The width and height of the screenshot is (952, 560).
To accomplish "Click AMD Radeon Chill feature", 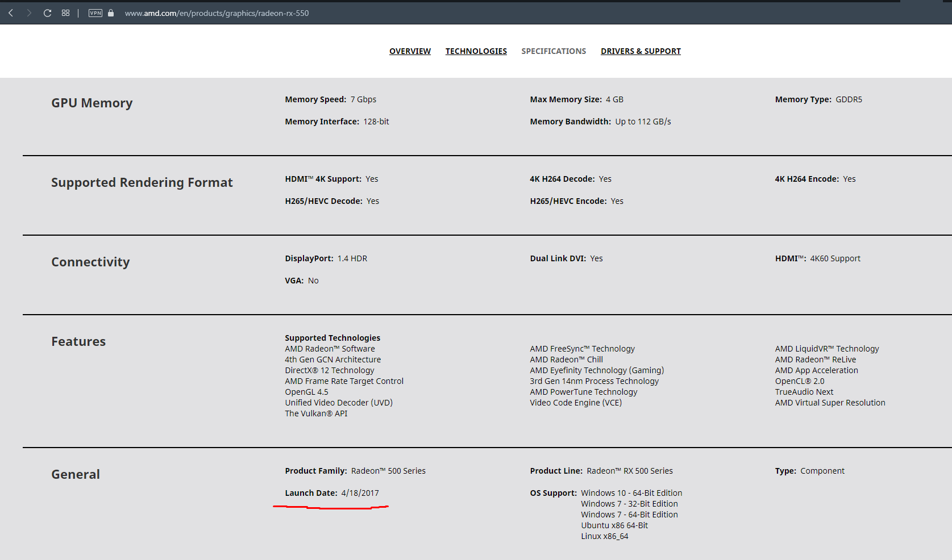I will pos(567,360).
